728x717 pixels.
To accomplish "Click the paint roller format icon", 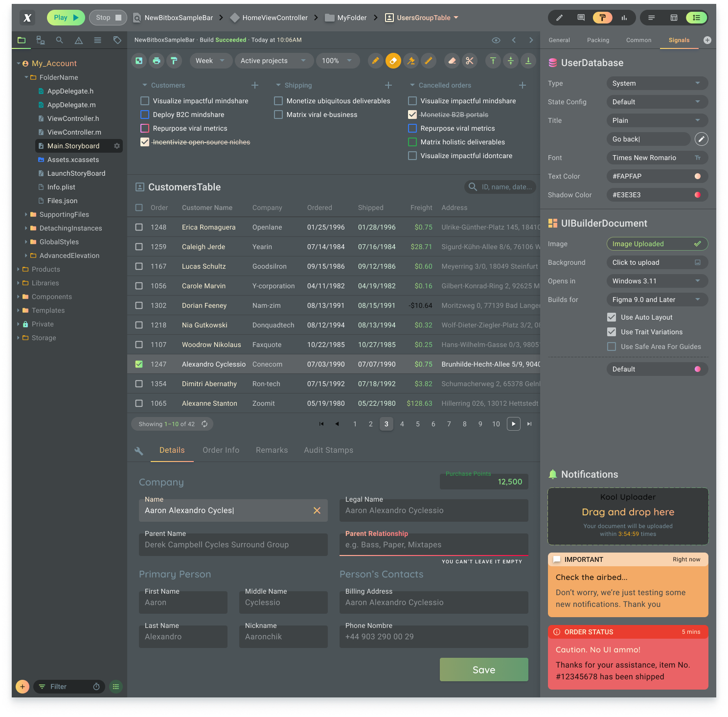I will [174, 61].
